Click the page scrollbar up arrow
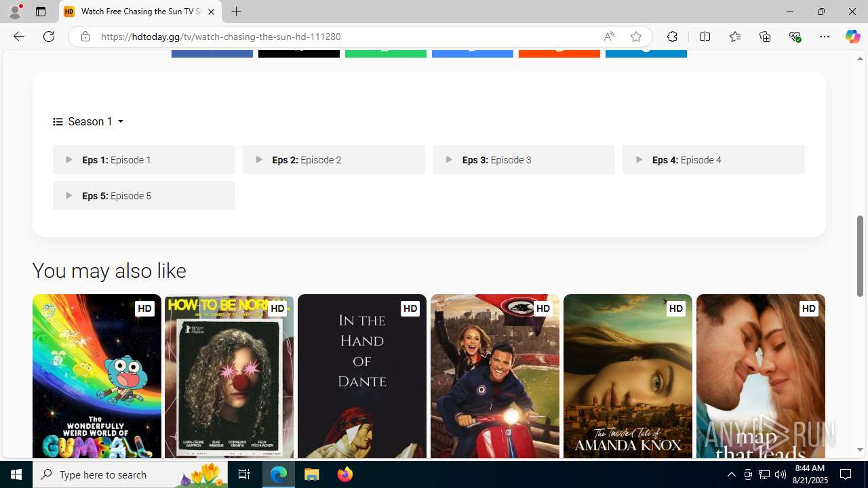Image resolution: width=868 pixels, height=488 pixels. click(861, 59)
